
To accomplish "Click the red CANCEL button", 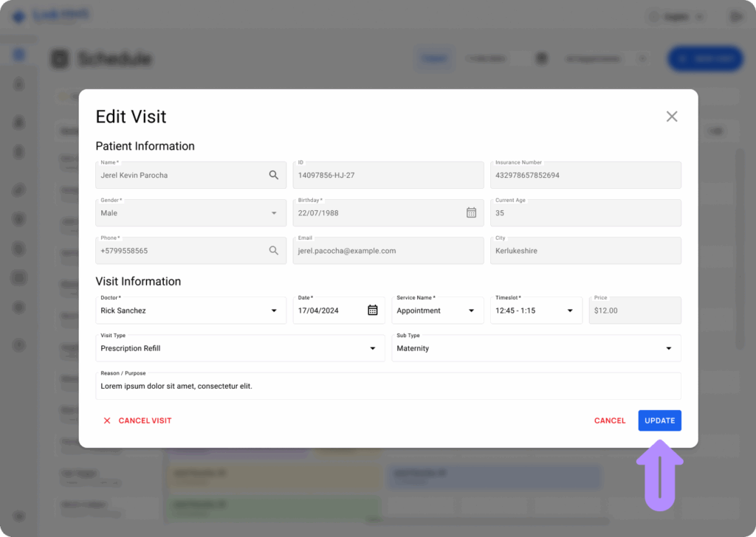I will 609,420.
